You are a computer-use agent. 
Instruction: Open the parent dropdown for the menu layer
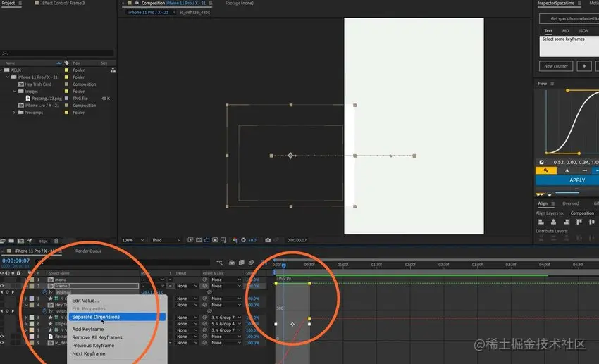pos(226,280)
